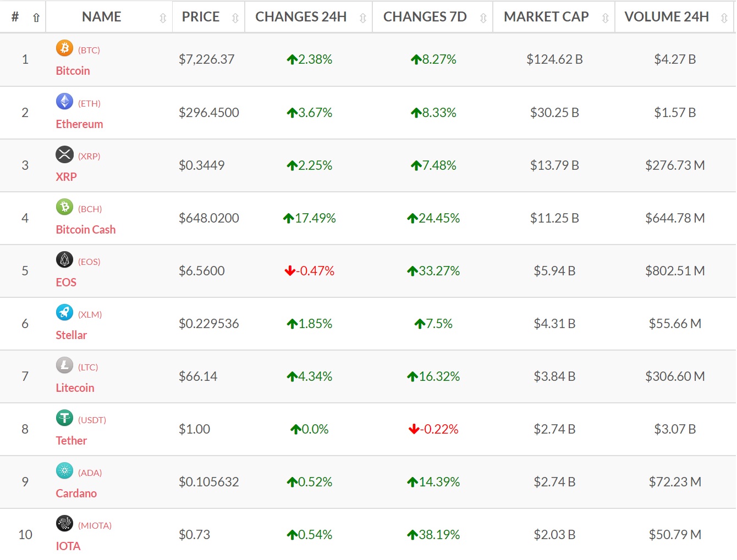Click sort arrows in CHANGES 24H header

(363, 18)
